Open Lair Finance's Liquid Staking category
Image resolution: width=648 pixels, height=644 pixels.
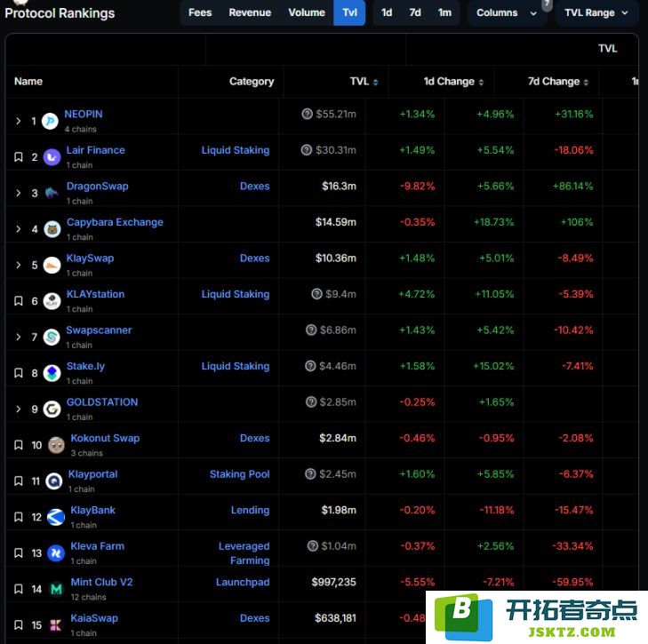click(236, 150)
